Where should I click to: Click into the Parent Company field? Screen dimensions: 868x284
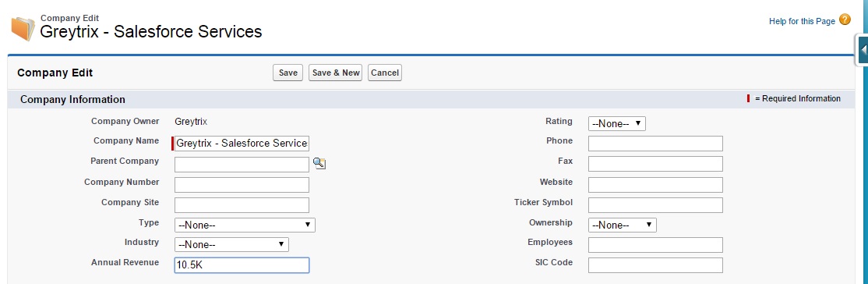tap(242, 164)
